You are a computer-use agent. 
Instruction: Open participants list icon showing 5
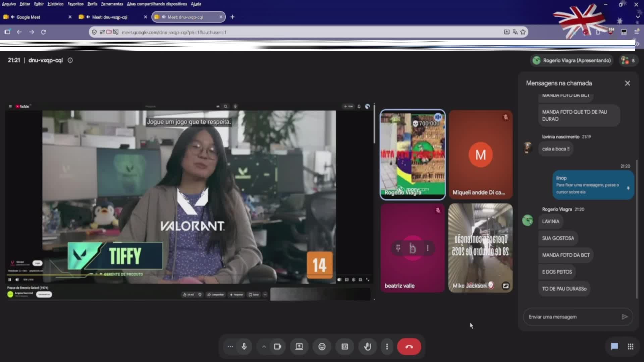pyautogui.click(x=629, y=60)
